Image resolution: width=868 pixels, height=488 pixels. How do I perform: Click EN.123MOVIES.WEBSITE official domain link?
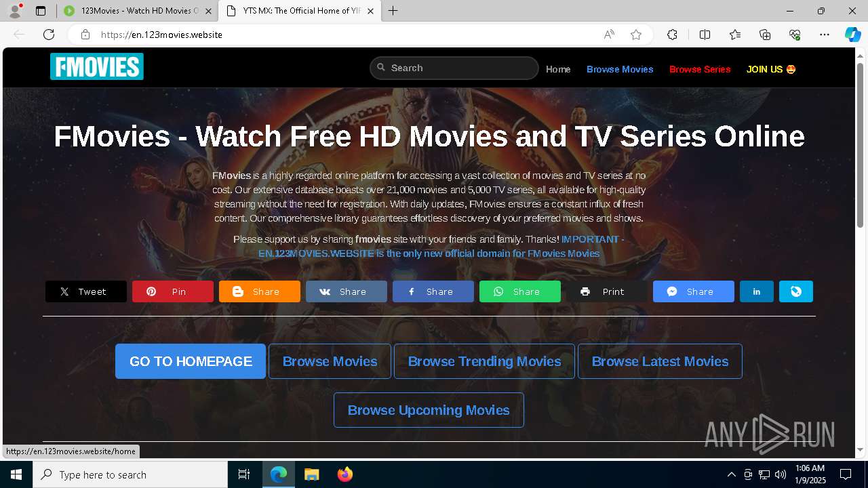point(429,253)
